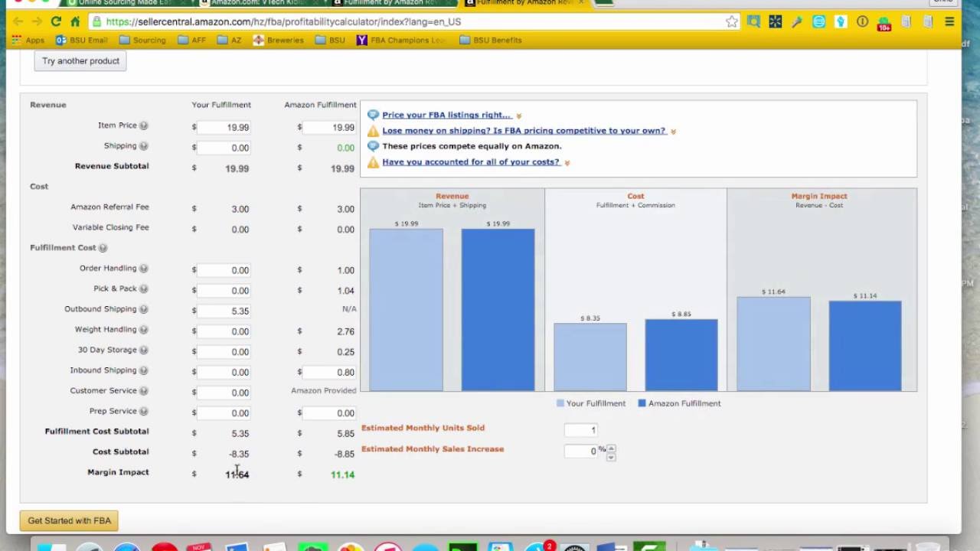Click the Prep Service help icon
Image resolution: width=980 pixels, height=551 pixels.
coord(144,412)
